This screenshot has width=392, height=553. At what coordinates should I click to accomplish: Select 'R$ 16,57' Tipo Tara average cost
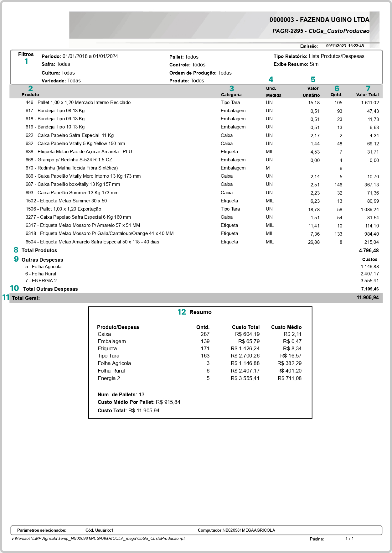click(x=291, y=356)
